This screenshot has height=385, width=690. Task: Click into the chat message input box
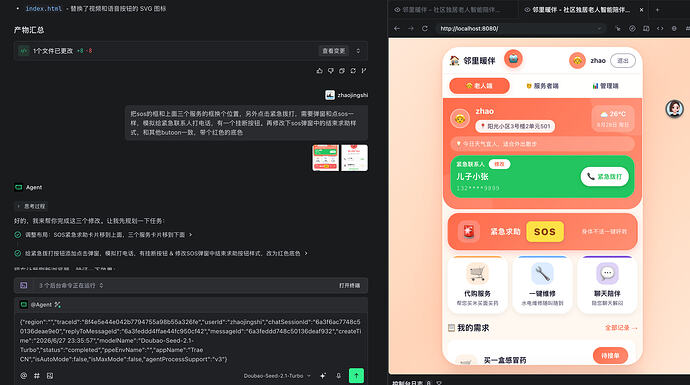pos(190,340)
